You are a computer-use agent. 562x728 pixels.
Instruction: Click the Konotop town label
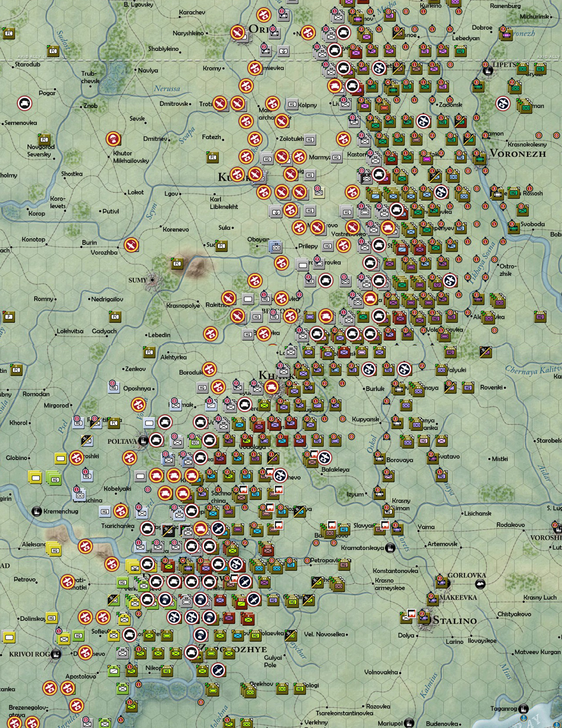[34, 239]
